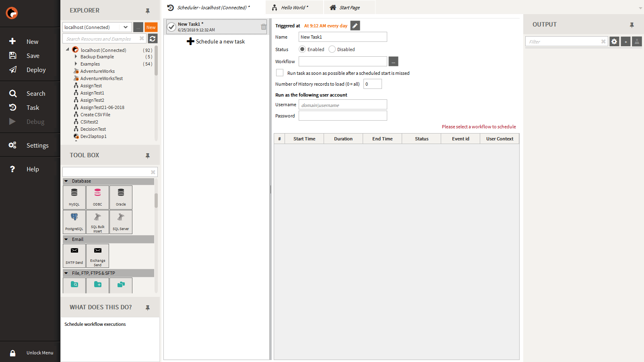Refresh the Explorer resource list

coord(153,39)
